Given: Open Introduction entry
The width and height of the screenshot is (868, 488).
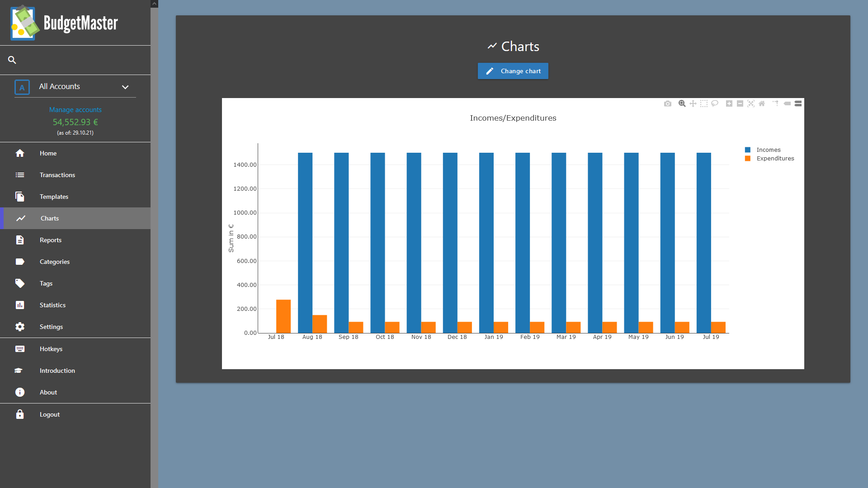Looking at the screenshot, I should tap(75, 371).
